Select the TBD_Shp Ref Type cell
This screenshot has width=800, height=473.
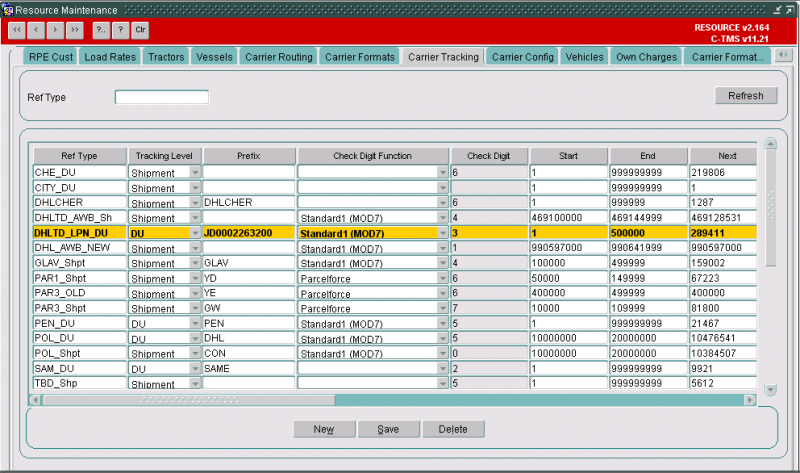pyautogui.click(x=80, y=383)
